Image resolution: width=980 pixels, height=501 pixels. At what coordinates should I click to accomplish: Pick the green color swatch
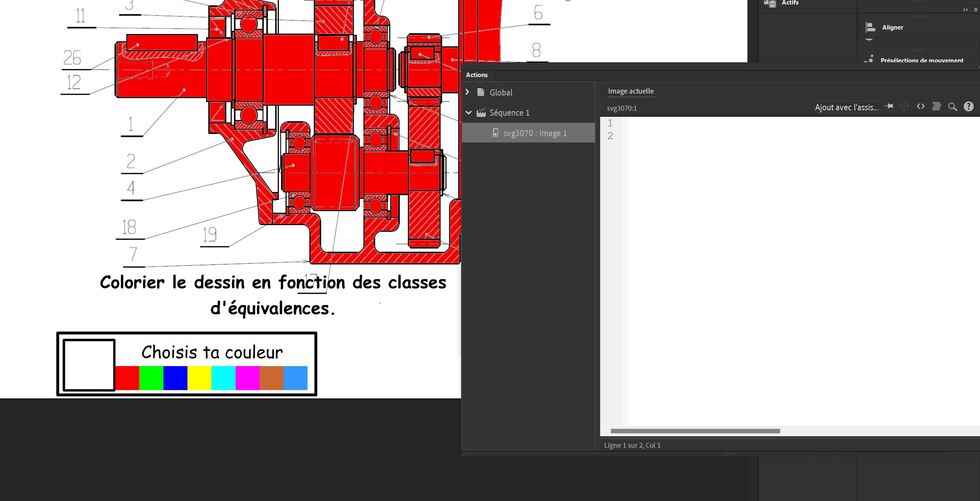click(x=151, y=378)
